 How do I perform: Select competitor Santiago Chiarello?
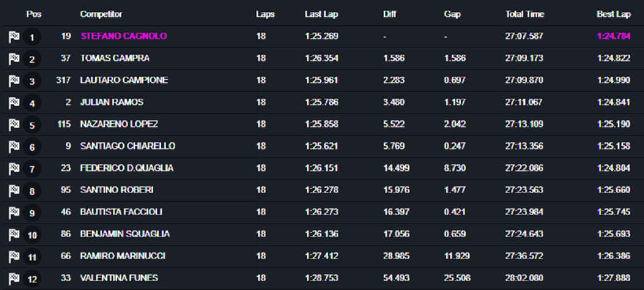(x=128, y=146)
